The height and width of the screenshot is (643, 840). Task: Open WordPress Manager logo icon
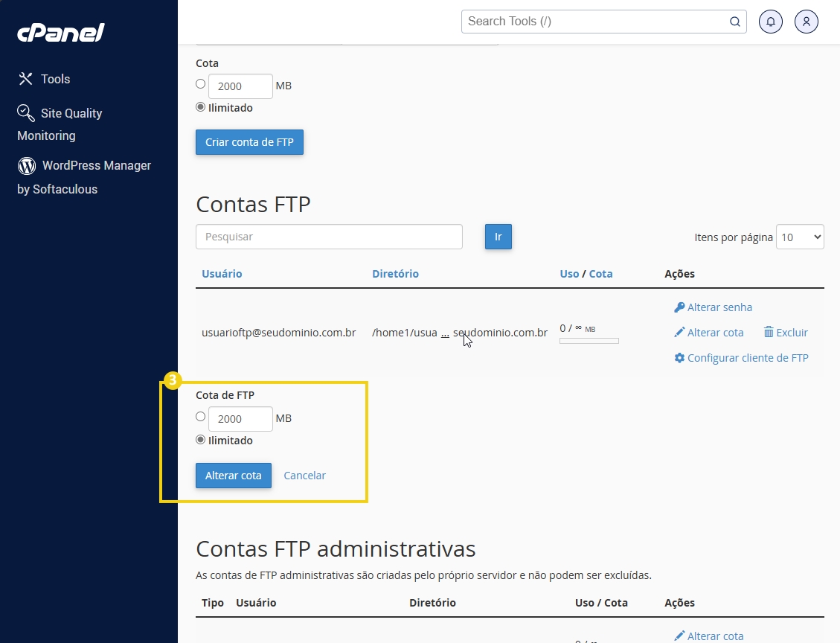click(27, 165)
